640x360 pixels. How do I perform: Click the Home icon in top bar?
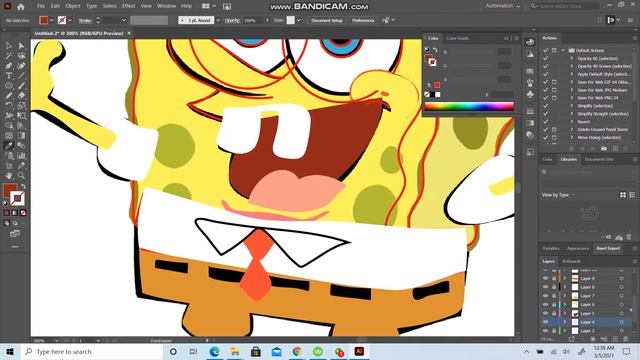(x=20, y=7)
